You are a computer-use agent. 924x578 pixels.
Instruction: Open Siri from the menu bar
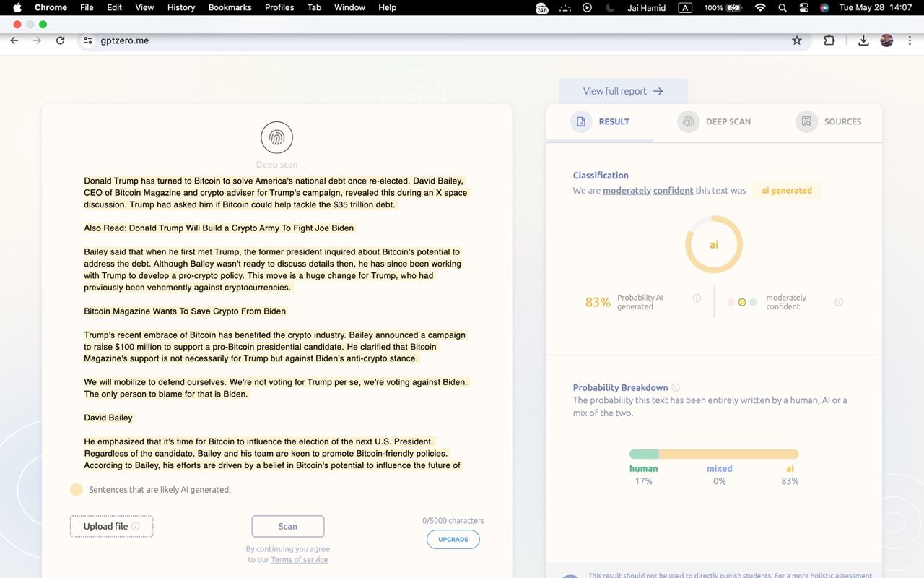[x=824, y=7]
